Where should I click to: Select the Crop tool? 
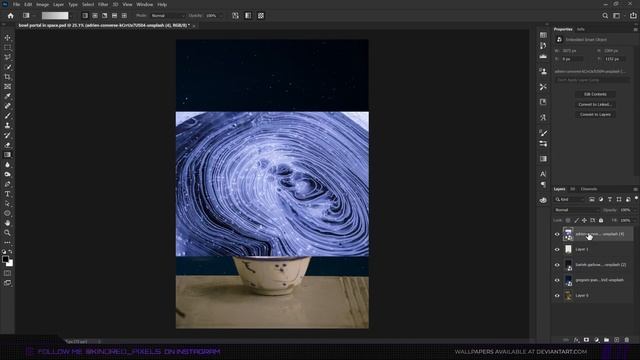pos(7,77)
